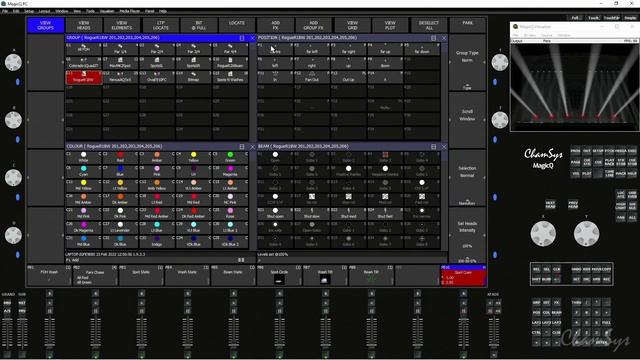Toggle the Group Type Norm soft button
The height and width of the screenshot is (360, 640).
[467, 62]
